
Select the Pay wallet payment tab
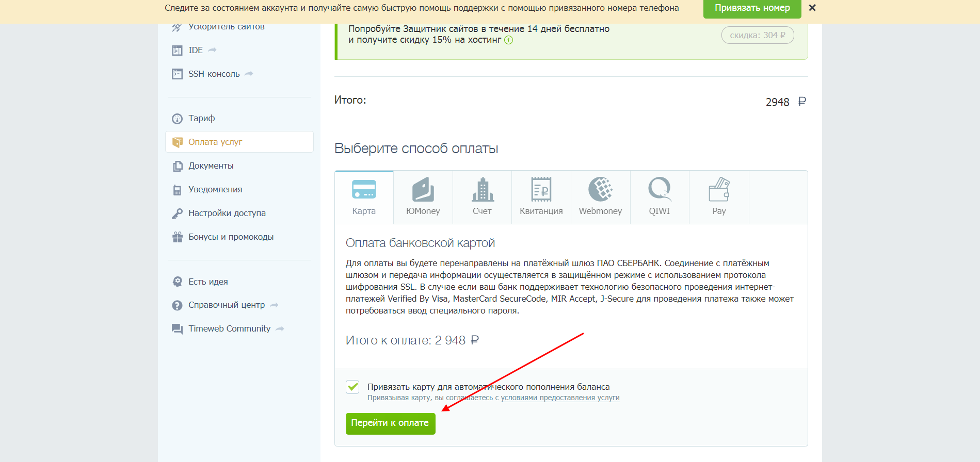(719, 197)
